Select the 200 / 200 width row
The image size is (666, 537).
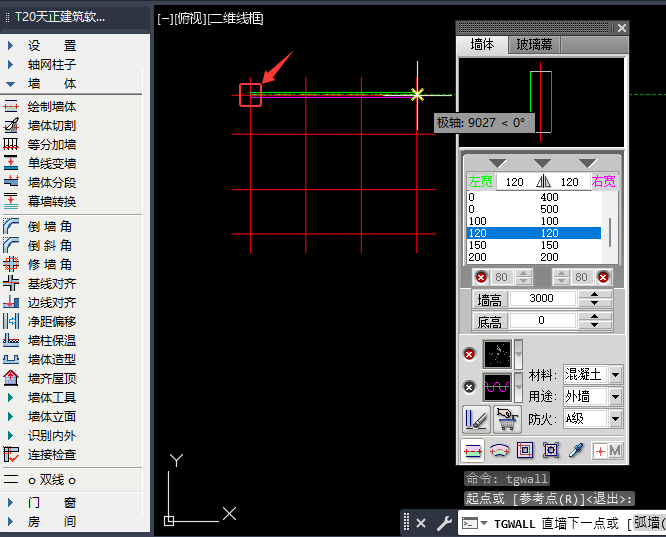(534, 257)
